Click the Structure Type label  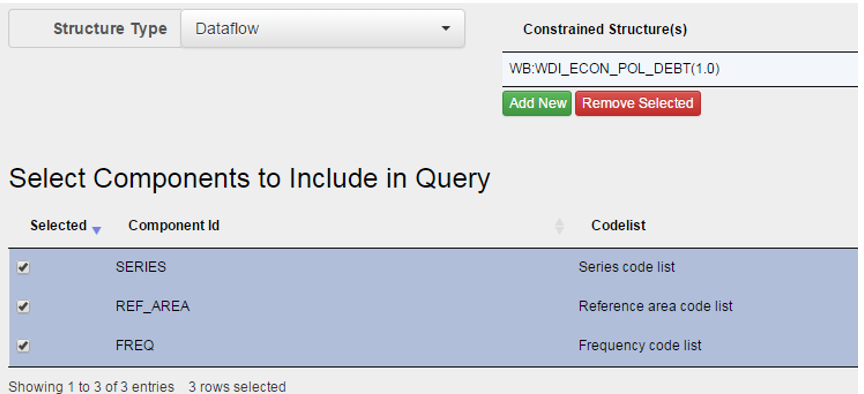pos(110,29)
